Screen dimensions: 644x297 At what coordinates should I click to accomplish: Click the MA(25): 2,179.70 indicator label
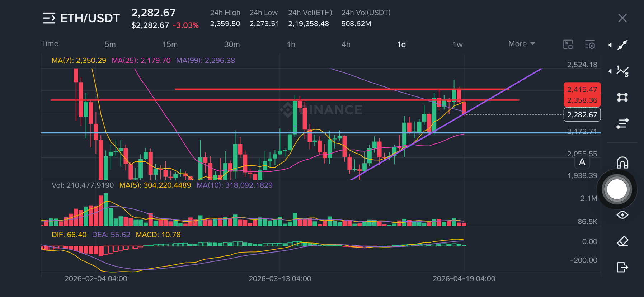click(x=141, y=60)
